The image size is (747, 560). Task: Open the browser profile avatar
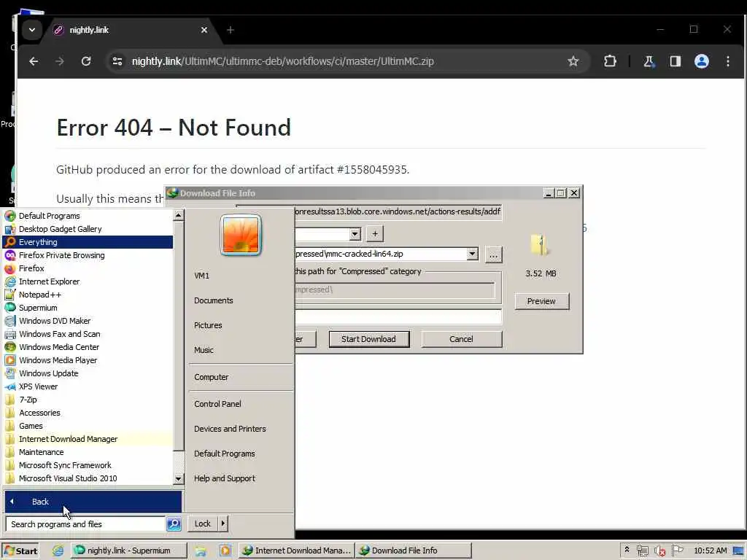(x=701, y=61)
